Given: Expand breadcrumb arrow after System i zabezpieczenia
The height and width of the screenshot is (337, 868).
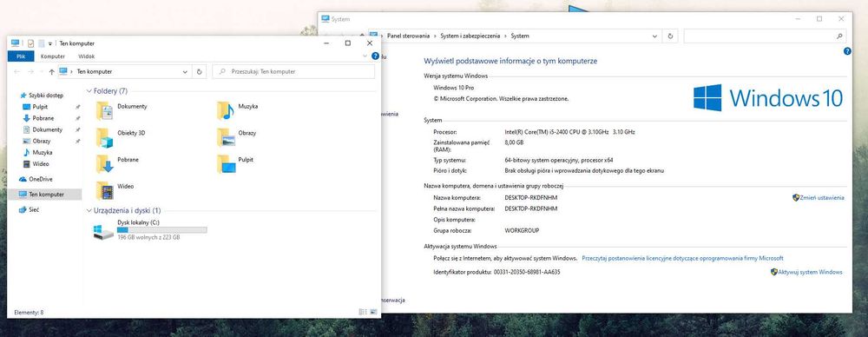Looking at the screenshot, I should tap(505, 36).
